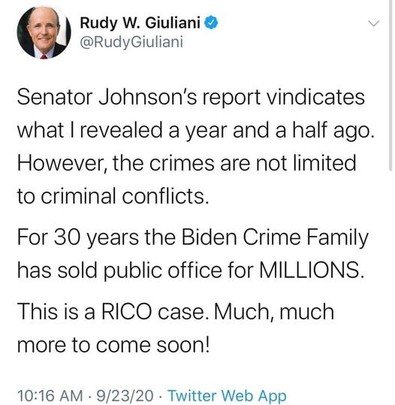The width and height of the screenshot is (395, 405).
Task: Click the line "more to come soon!"
Action: [x=113, y=345]
